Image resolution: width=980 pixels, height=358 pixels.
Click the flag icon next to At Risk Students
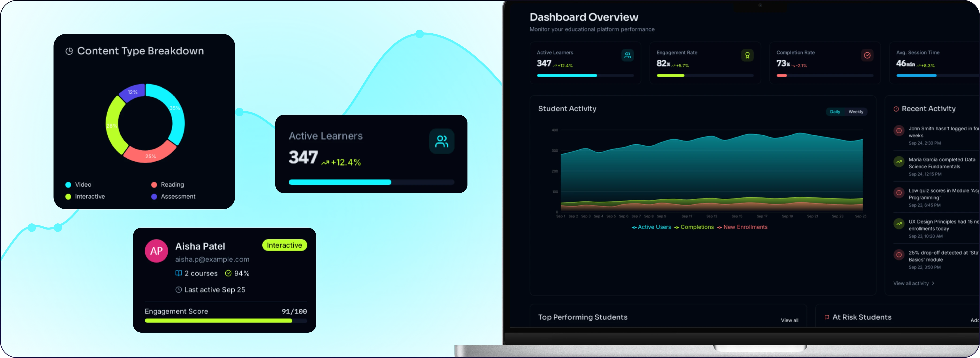coord(827,317)
